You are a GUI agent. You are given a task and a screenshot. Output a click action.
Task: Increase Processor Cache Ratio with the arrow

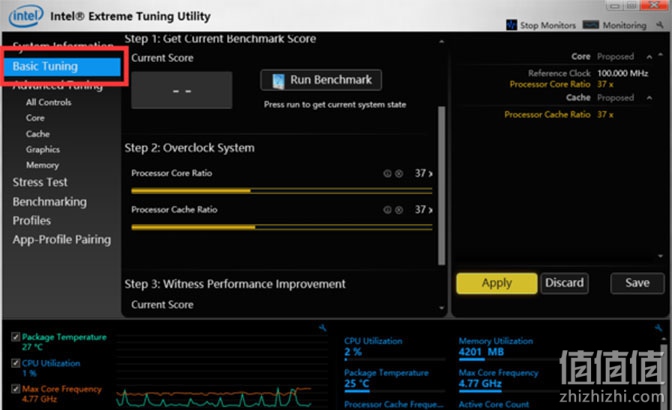point(430,210)
